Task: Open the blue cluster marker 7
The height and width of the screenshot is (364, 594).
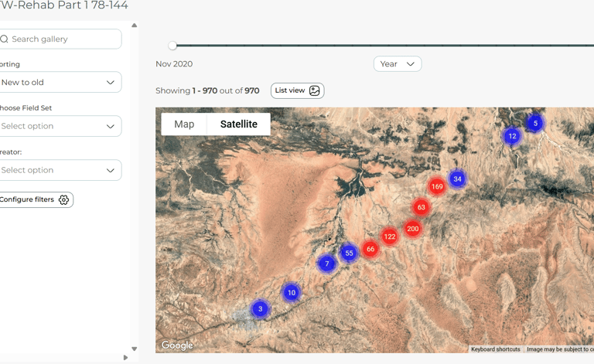Action: point(327,264)
